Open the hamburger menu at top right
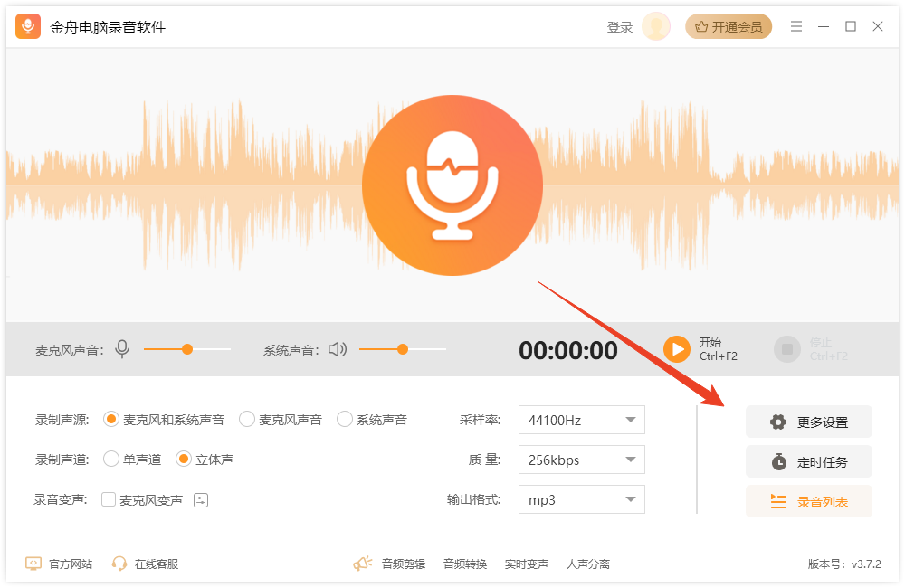This screenshot has height=588, width=905. [796, 26]
